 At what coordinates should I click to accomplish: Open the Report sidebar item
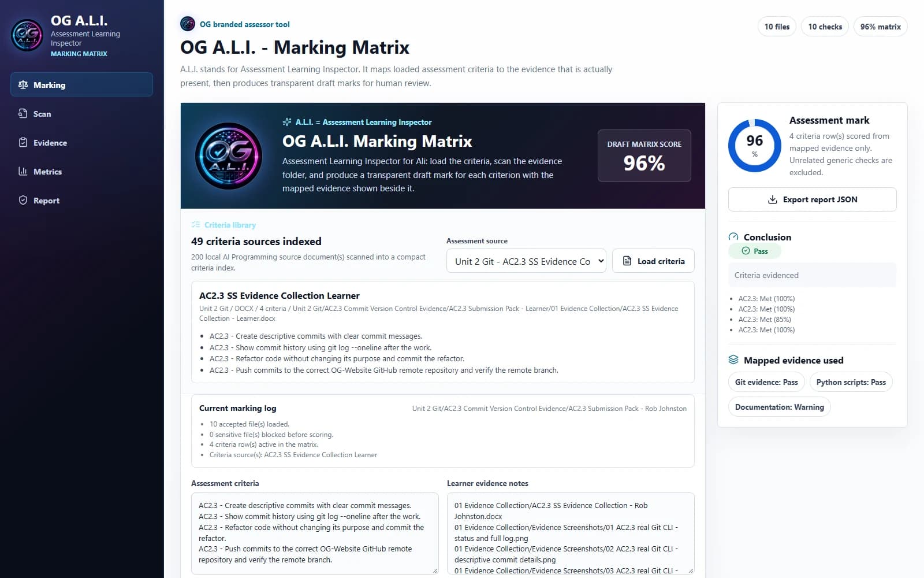tap(81, 200)
